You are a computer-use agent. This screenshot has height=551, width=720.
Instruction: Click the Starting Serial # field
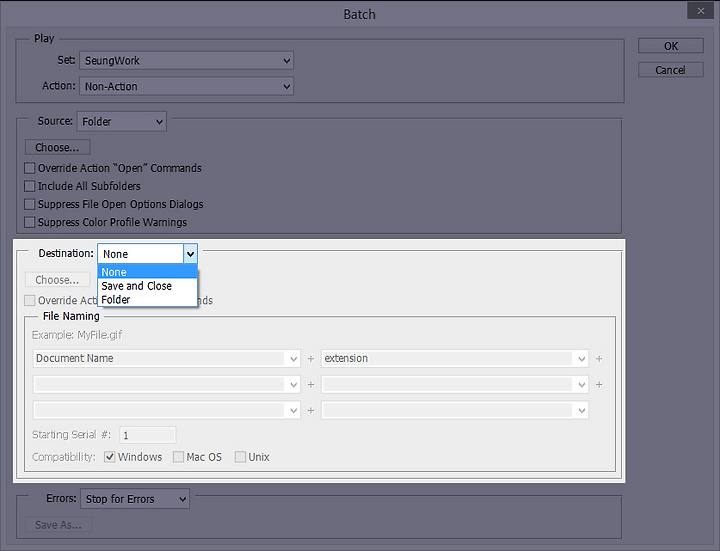click(x=147, y=435)
